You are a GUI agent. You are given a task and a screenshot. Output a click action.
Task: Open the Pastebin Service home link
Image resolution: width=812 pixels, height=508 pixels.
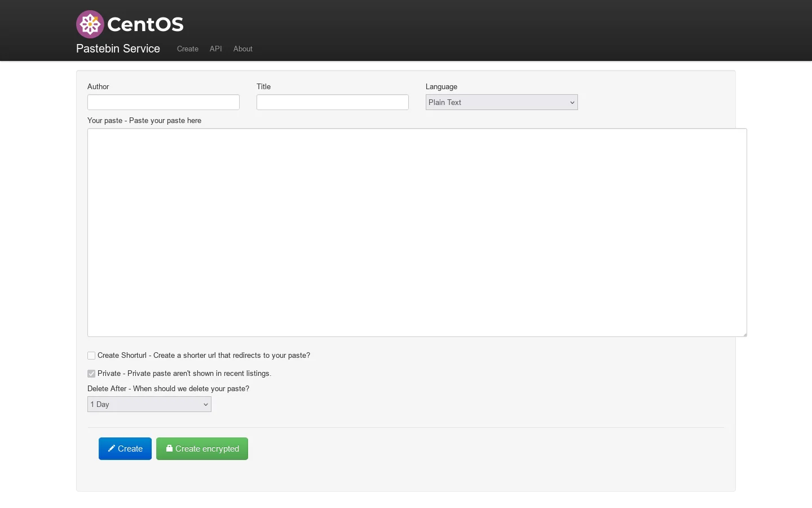118,49
